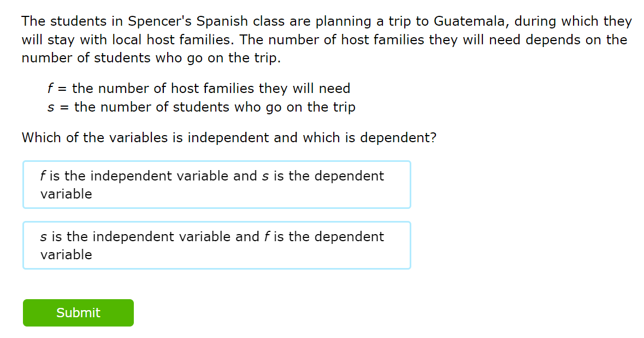This screenshot has width=644, height=338.
Task: Click the phrase "students who go on the trip." in paragraph
Action: [187, 59]
